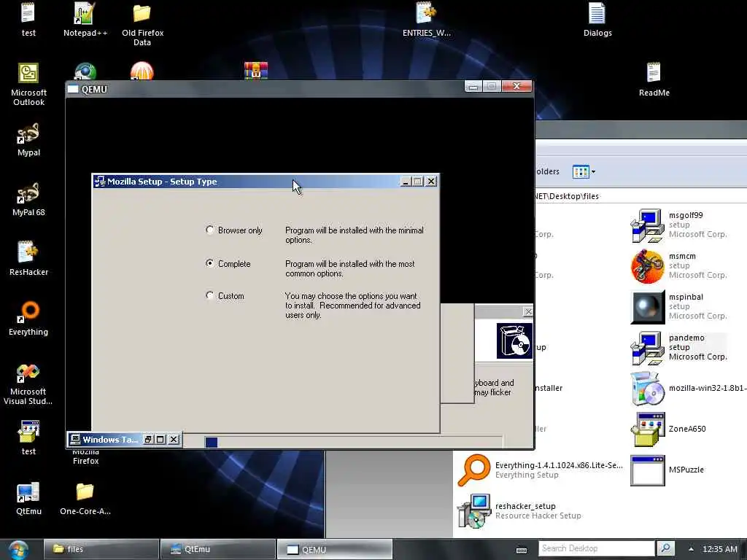Open the Dialogs document icon

pos(597,20)
